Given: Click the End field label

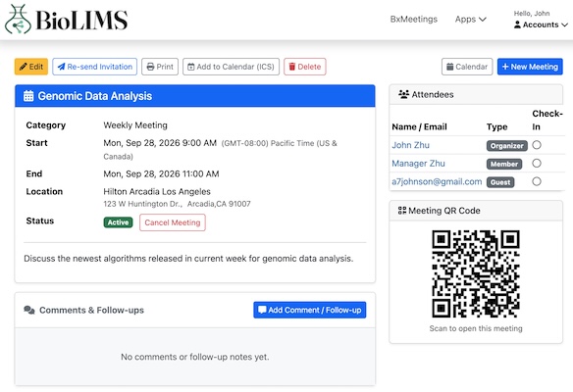Looking at the screenshot, I should click(34, 173).
